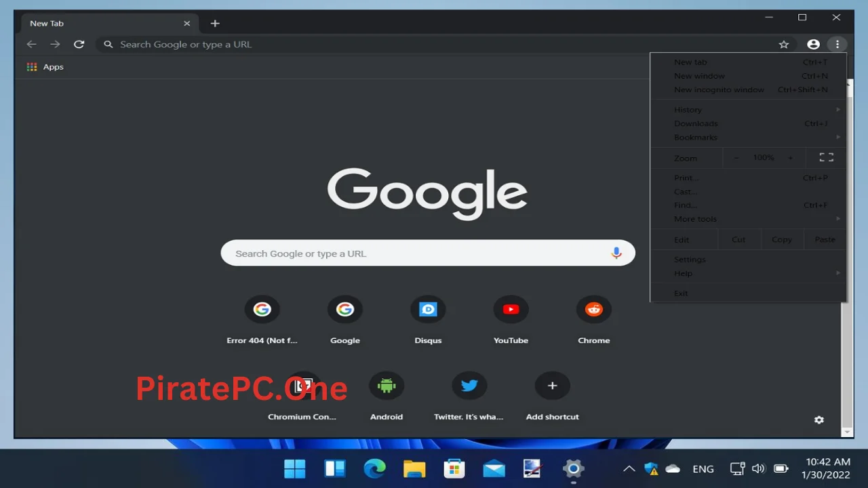
Task: Expand the Help submenu
Action: [749, 273]
